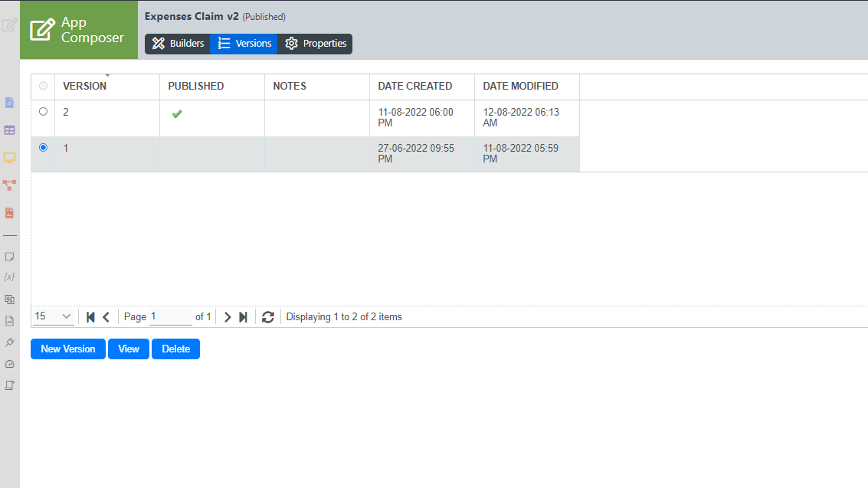Screen dimensions: 868x488
Task: Click the variable {x} icon in sidebar
Action: click(x=10, y=277)
